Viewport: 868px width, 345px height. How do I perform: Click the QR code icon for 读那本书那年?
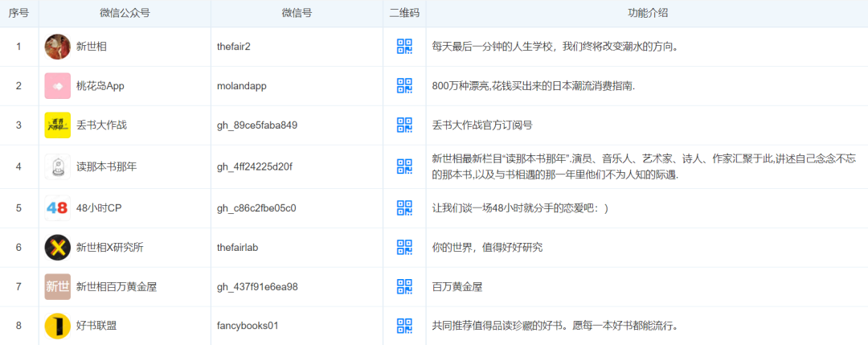(x=404, y=166)
